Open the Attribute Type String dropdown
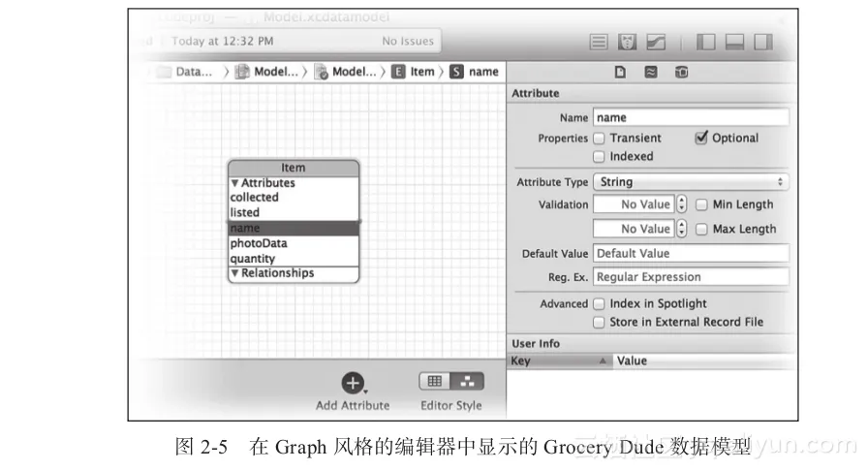The image size is (868, 470). click(x=691, y=182)
